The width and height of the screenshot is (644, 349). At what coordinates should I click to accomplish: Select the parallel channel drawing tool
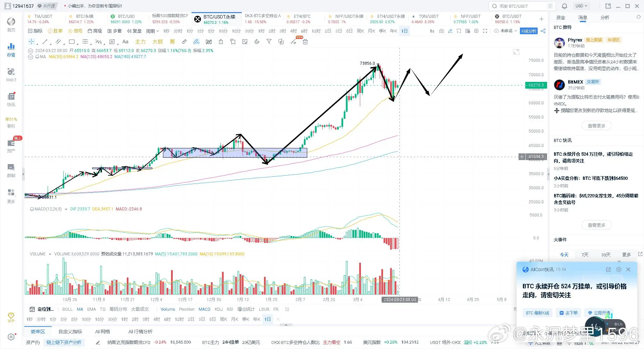58,42
